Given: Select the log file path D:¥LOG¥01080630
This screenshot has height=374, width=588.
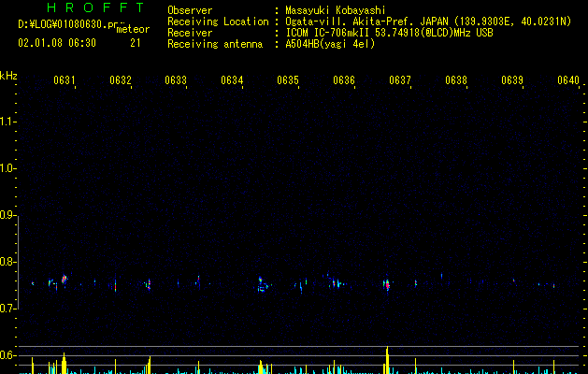Looking at the screenshot, I should (x=63, y=24).
